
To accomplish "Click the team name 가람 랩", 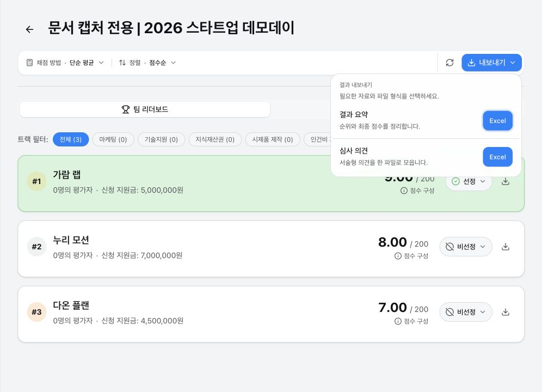I will 67,175.
